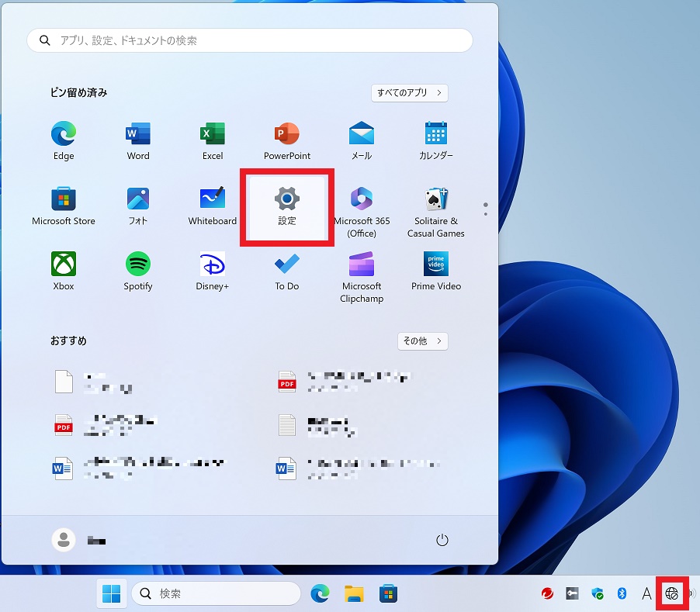Open File Explorer from the taskbar
Viewport: 700px width, 612px height.
click(355, 594)
